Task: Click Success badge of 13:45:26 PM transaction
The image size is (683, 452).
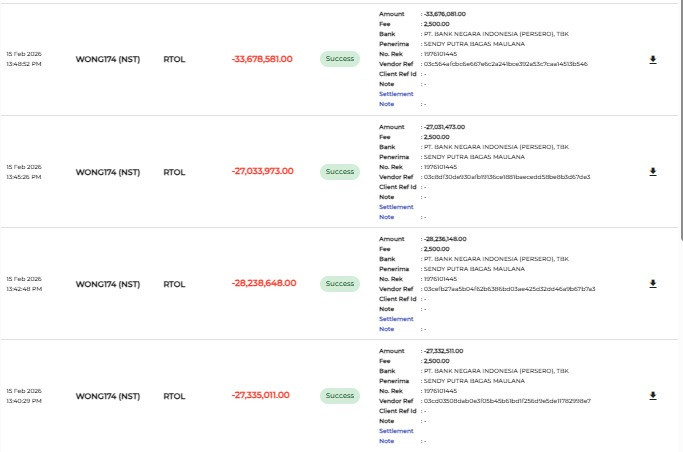Action: pyautogui.click(x=340, y=172)
